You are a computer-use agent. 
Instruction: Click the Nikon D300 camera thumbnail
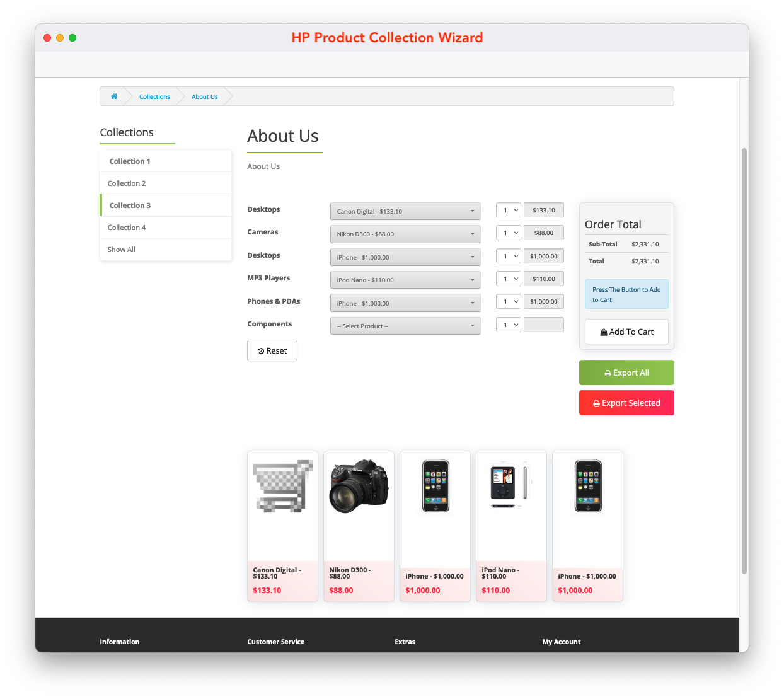(359, 487)
